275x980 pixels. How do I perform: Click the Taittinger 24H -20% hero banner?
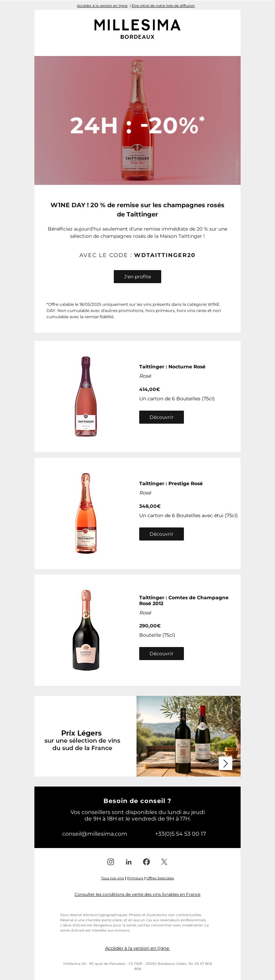tap(137, 120)
